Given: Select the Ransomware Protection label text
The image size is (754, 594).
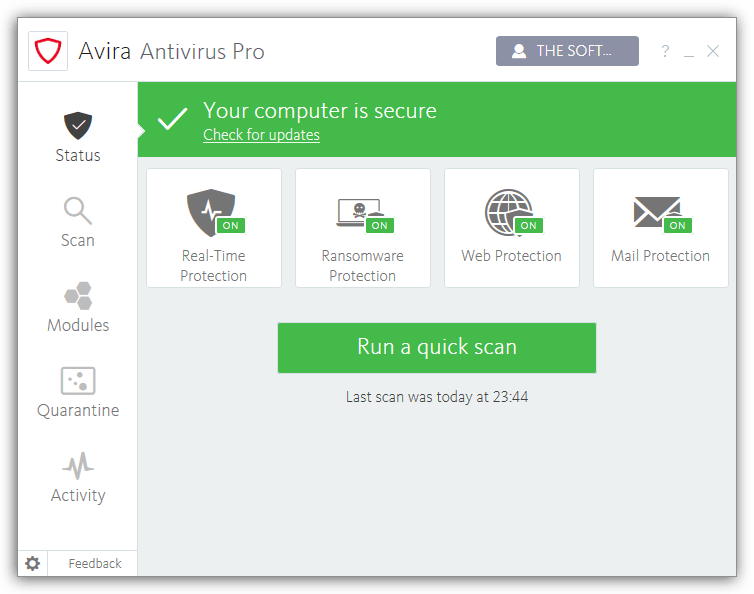Looking at the screenshot, I should [362, 266].
